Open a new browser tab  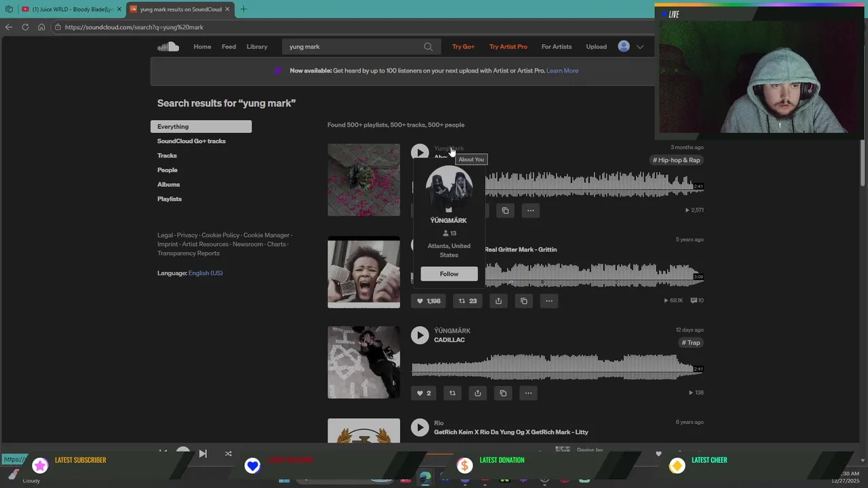[x=243, y=9]
